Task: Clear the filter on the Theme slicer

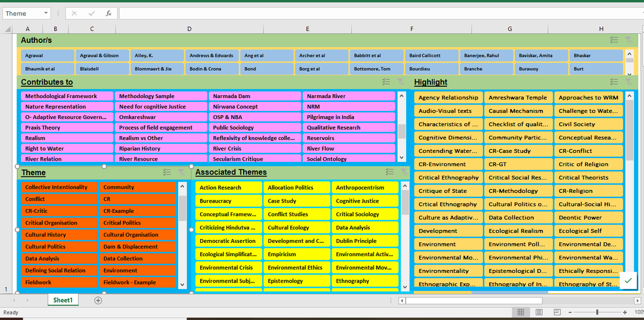Action: coord(181,172)
